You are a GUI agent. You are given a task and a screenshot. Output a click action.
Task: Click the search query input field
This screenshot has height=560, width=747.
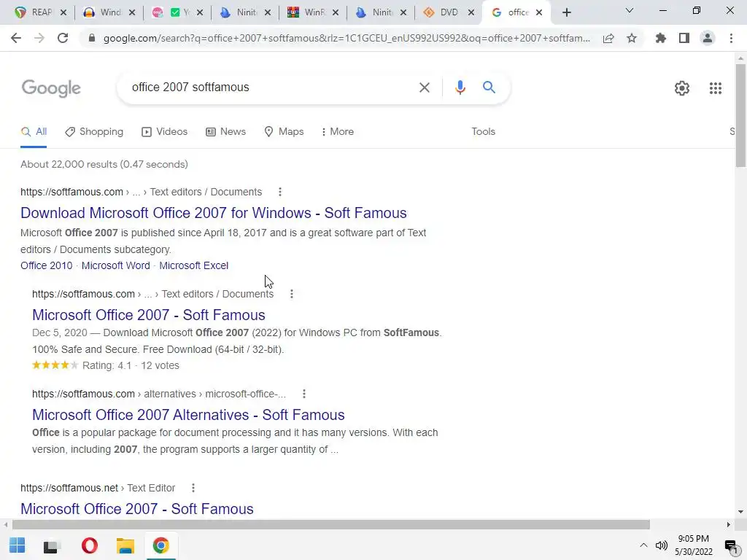pyautogui.click(x=267, y=87)
